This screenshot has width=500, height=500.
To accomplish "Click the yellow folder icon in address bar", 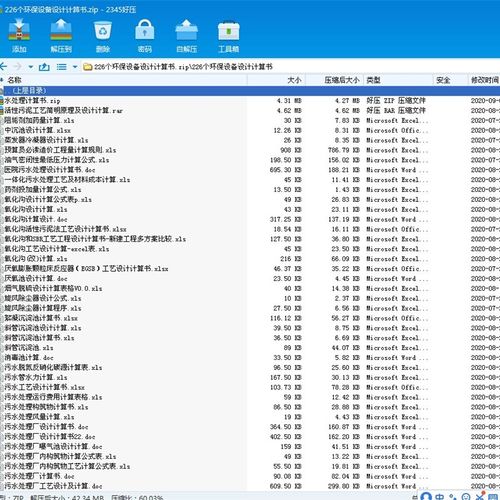I will (x=88, y=67).
